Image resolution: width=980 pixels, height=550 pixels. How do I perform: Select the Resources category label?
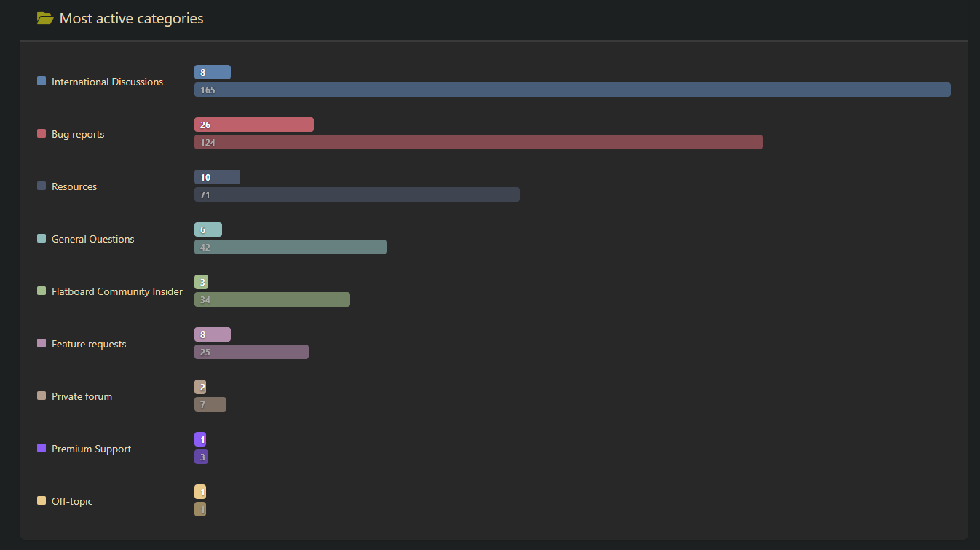click(74, 186)
